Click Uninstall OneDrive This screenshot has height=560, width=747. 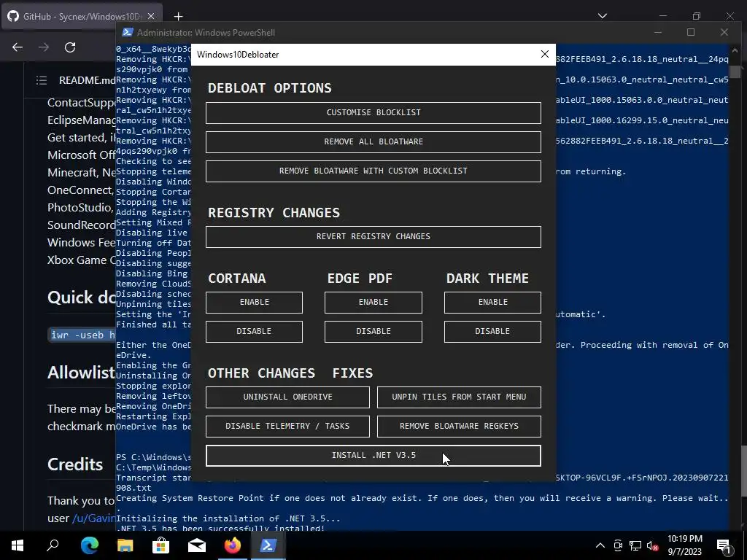tap(287, 397)
